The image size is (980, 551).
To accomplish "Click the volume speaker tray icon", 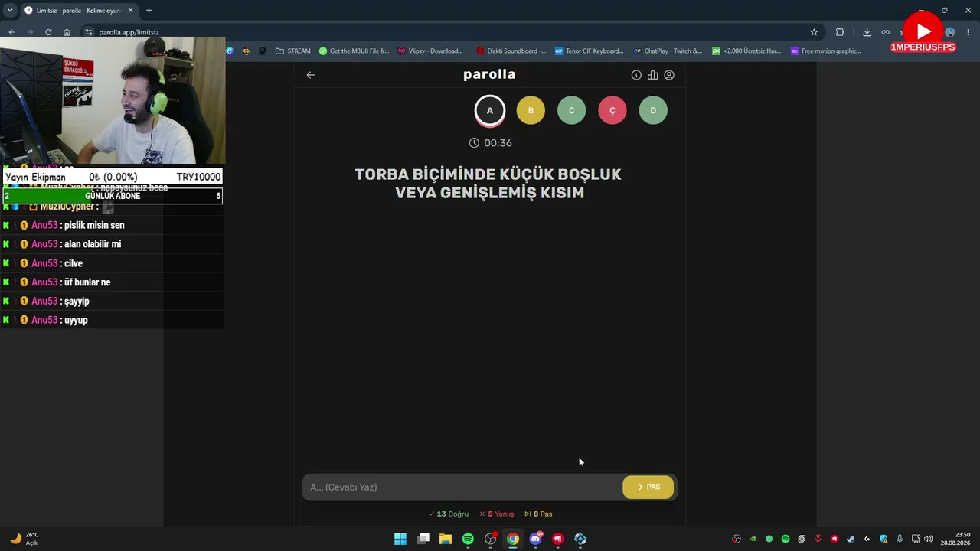I will coord(929,539).
